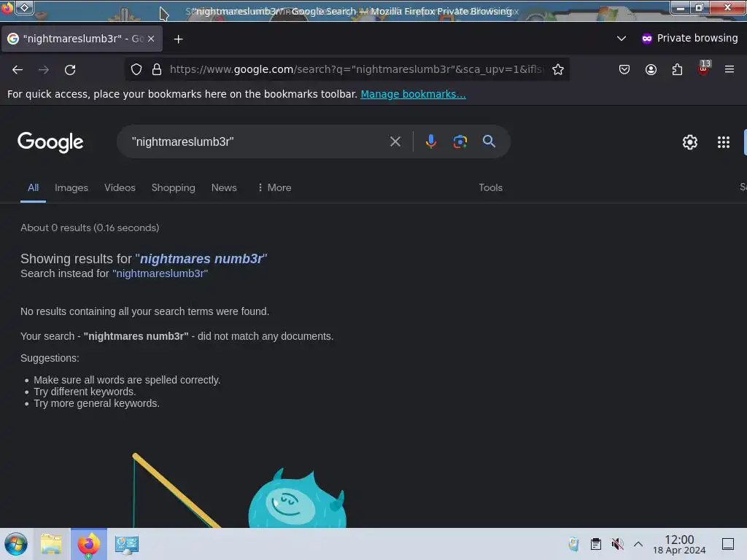Open the uBlock extension with badge 13
Image resolution: width=747 pixels, height=560 pixels.
(704, 69)
